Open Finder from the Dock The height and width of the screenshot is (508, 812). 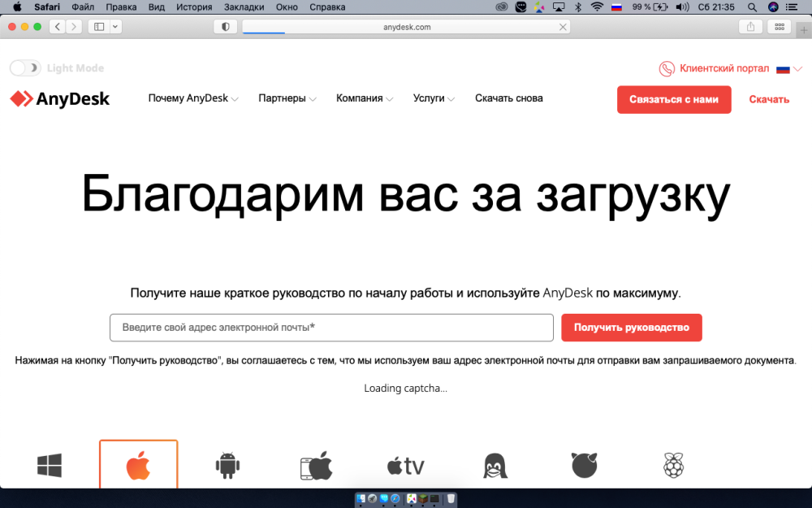tap(361, 499)
